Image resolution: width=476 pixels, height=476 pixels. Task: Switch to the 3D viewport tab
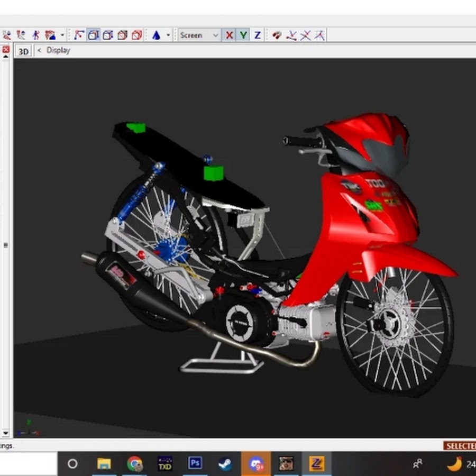click(x=23, y=51)
